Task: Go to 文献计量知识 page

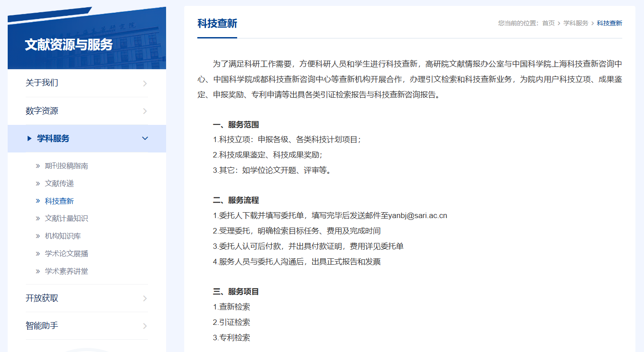Action: [66, 219]
